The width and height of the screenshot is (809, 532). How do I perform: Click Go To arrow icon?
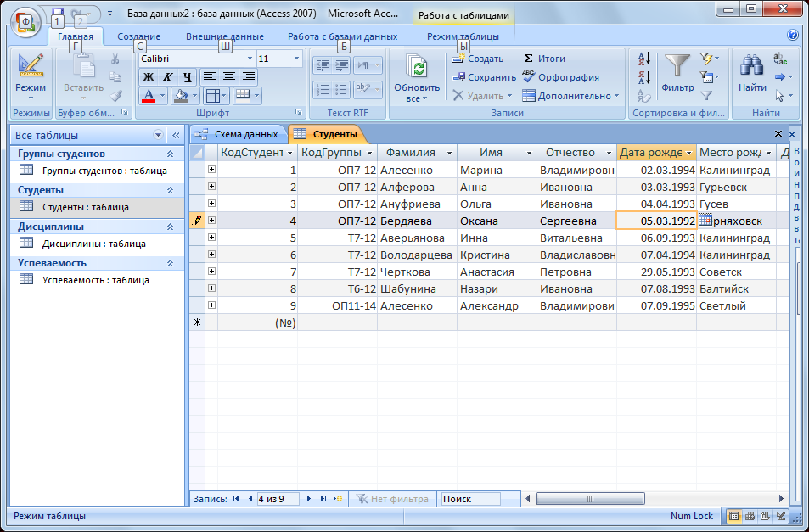pos(784,77)
